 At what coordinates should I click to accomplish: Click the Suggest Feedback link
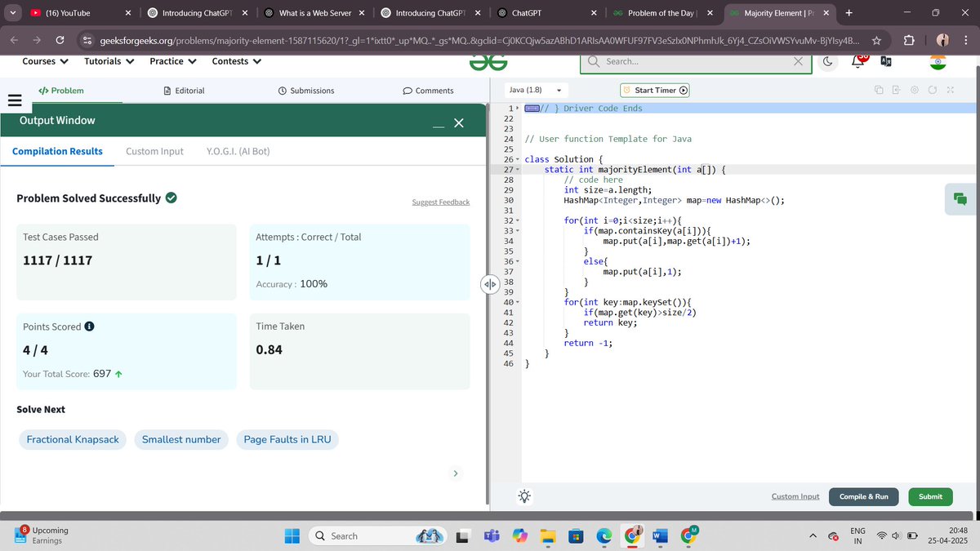point(441,202)
